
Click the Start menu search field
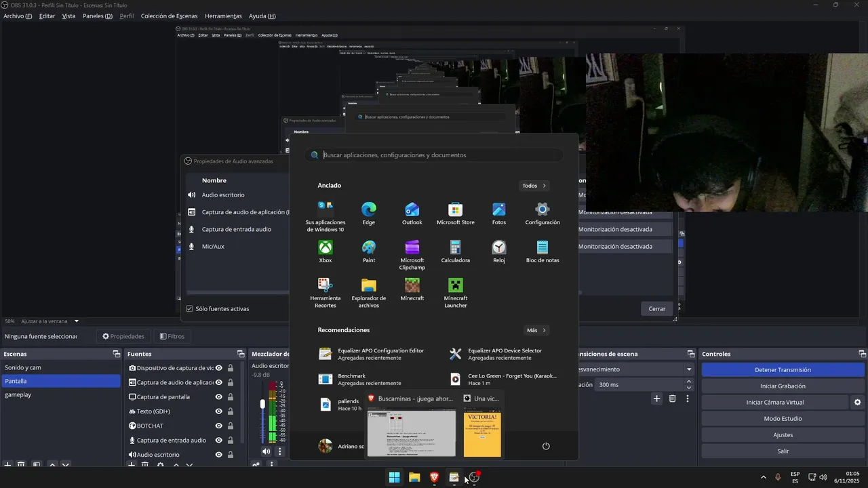point(434,155)
